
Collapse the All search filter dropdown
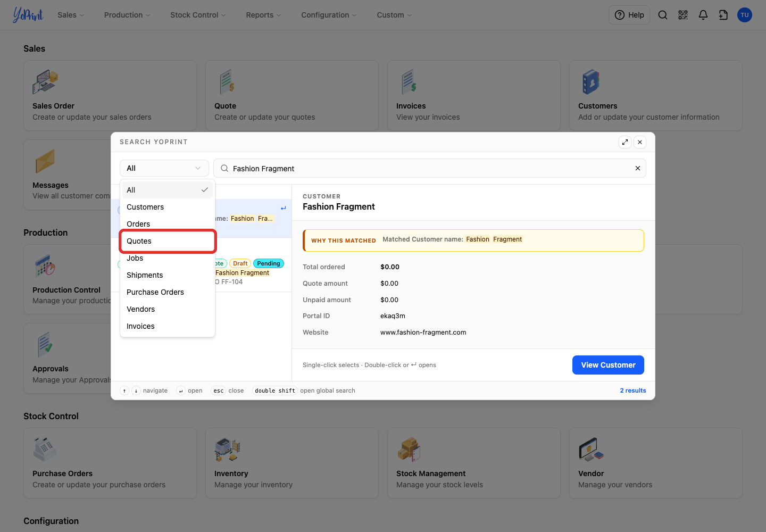tap(164, 168)
